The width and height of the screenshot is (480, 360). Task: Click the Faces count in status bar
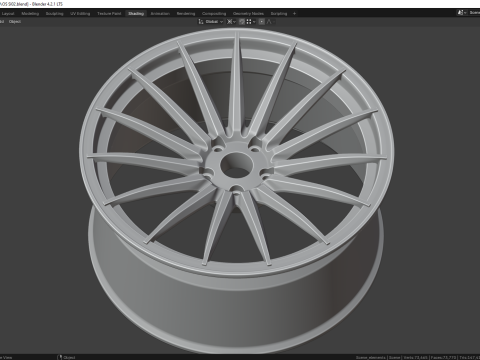pyautogui.click(x=443, y=357)
